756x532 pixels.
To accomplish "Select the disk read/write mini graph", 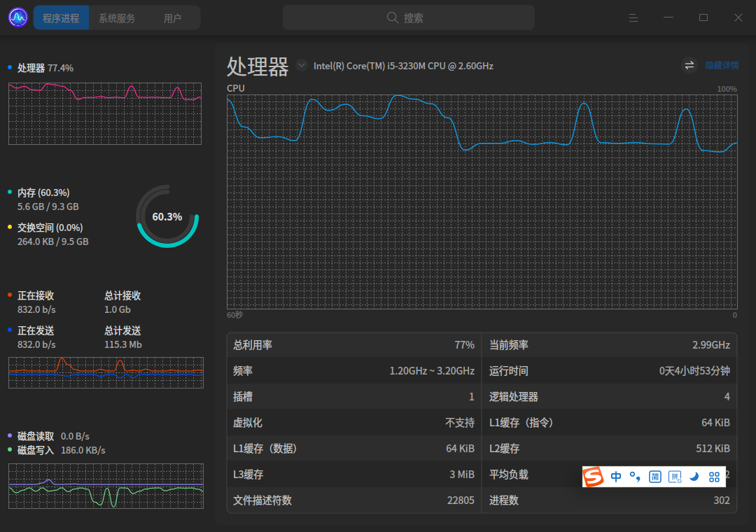I will pos(106,486).
